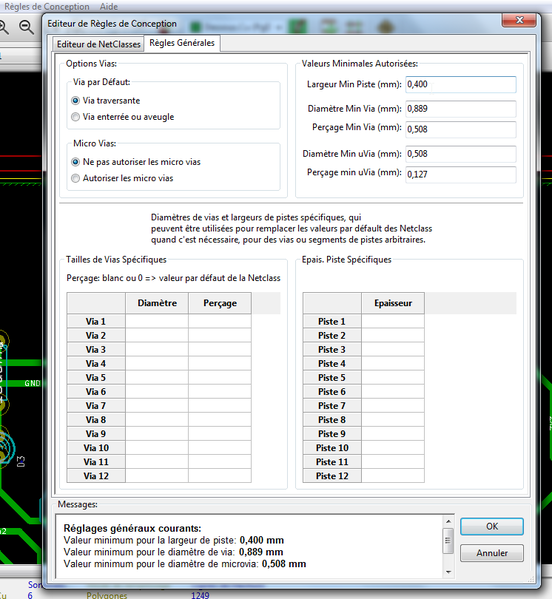Click the Via 1 Diamètre cell
552x599 pixels.
(157, 321)
